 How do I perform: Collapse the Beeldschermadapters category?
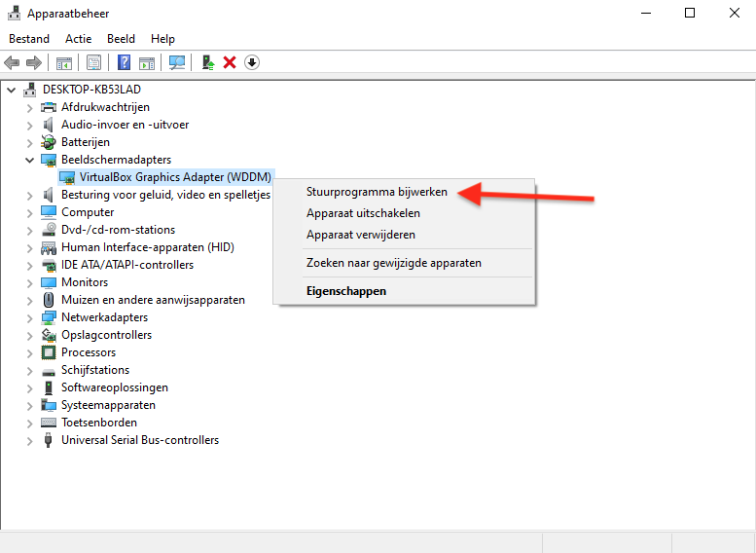coord(29,160)
